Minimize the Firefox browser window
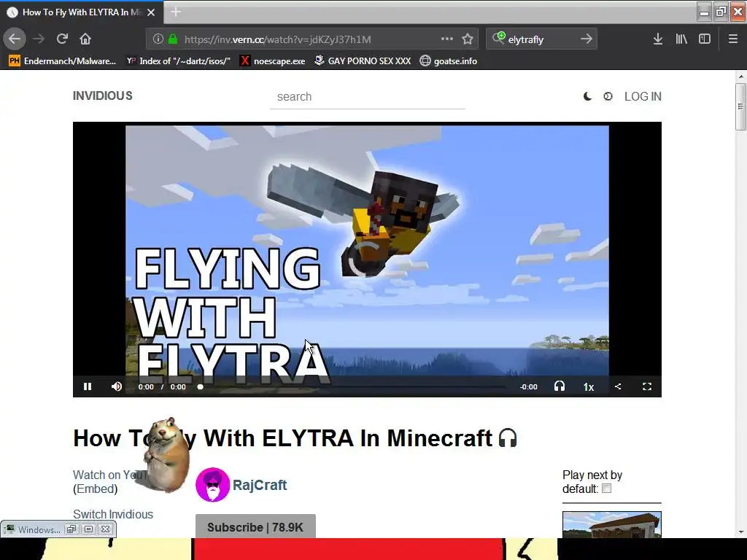The width and height of the screenshot is (747, 560). (x=704, y=12)
